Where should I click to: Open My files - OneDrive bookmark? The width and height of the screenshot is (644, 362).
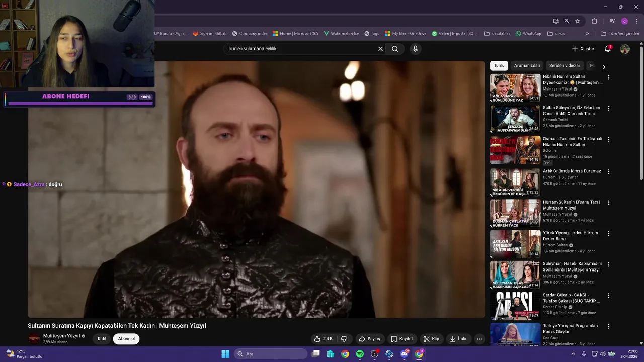tap(406, 34)
